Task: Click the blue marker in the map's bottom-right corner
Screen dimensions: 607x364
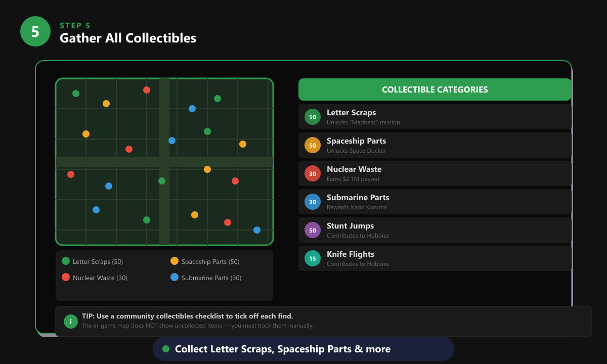Action: tap(257, 230)
